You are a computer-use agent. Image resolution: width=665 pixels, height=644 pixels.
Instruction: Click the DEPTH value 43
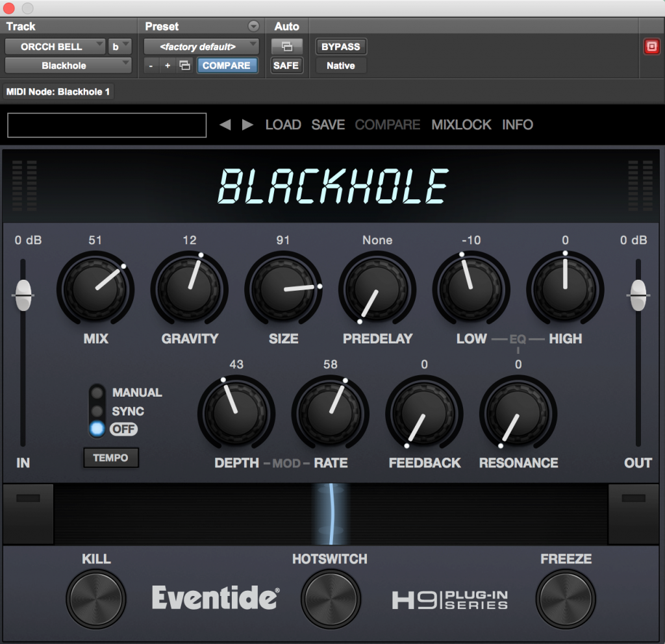click(x=236, y=364)
